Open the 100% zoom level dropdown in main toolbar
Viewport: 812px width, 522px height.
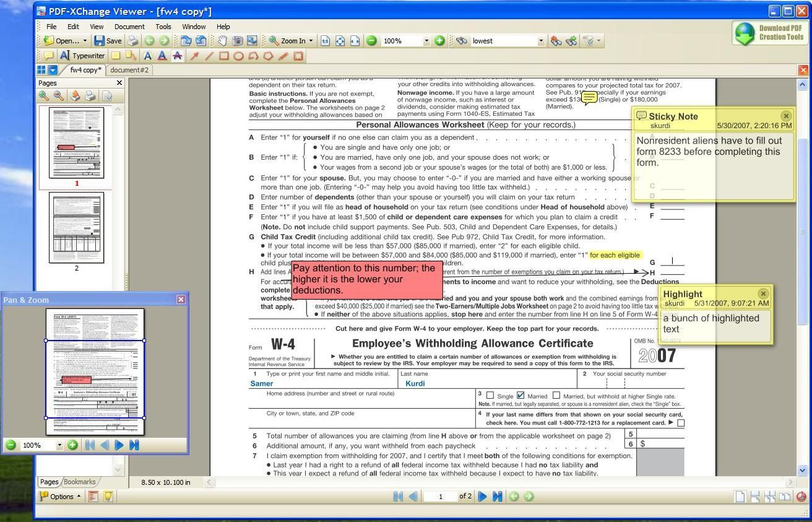click(x=426, y=41)
